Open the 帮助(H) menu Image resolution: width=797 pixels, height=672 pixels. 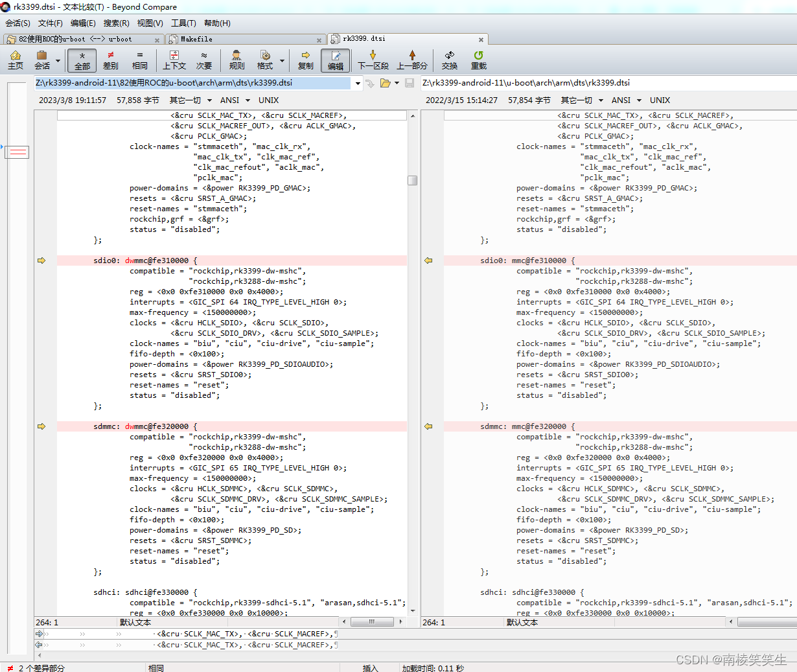217,23
